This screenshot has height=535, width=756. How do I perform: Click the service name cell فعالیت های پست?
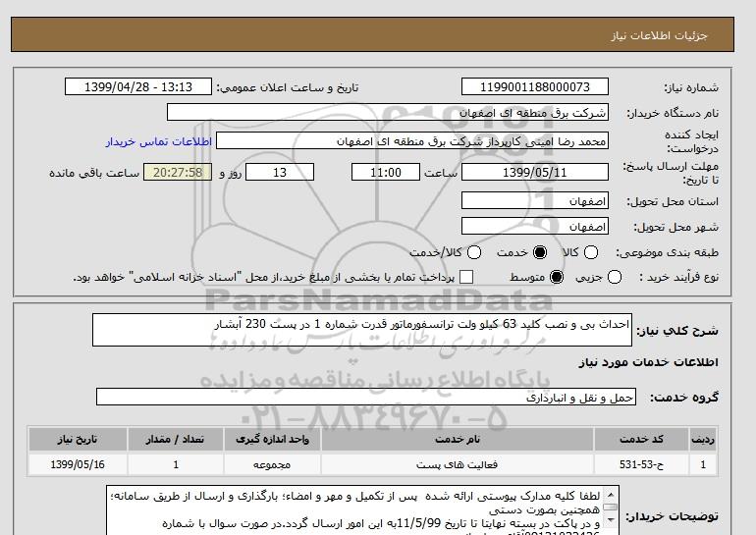click(458, 464)
